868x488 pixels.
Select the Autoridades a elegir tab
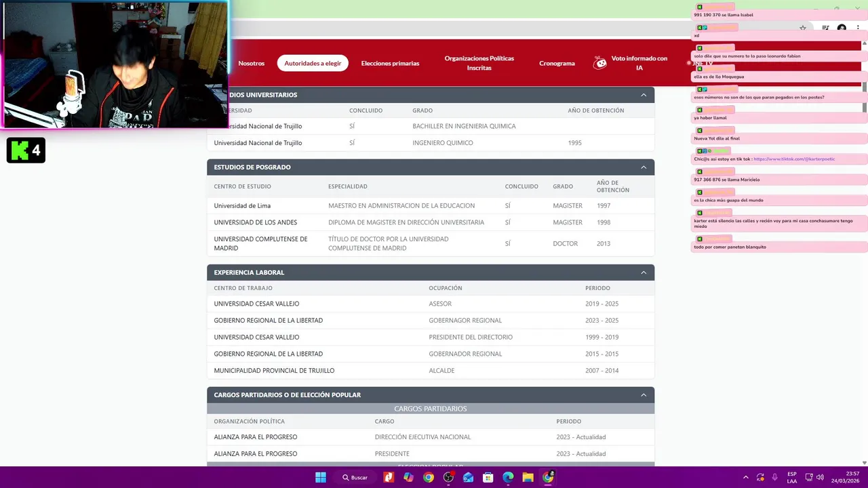[313, 63]
